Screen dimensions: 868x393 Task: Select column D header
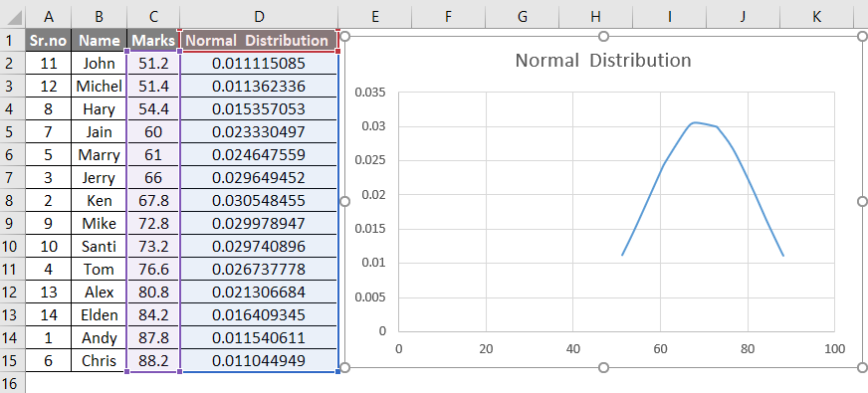coord(259,17)
